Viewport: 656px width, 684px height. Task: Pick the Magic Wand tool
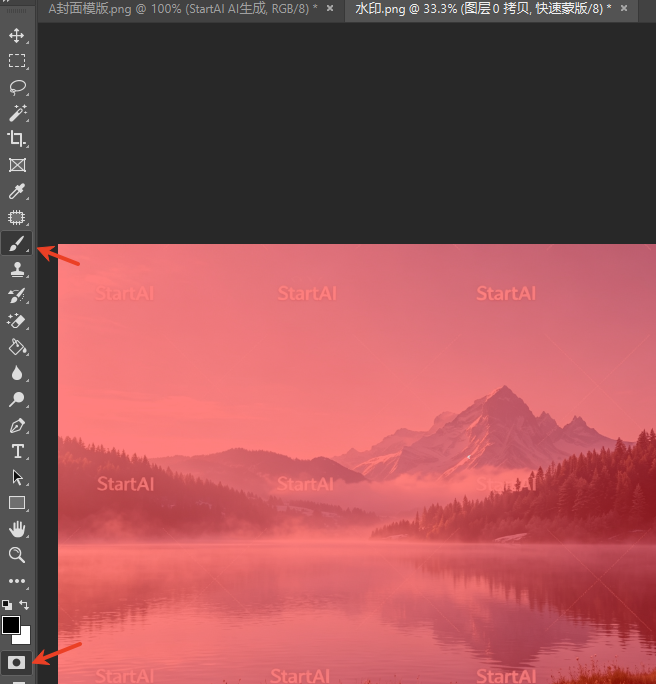click(x=17, y=113)
